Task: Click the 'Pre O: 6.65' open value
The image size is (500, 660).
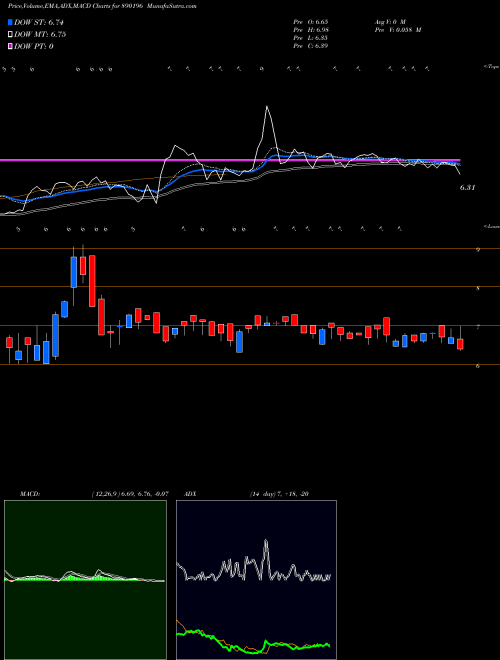Action: [x=311, y=21]
